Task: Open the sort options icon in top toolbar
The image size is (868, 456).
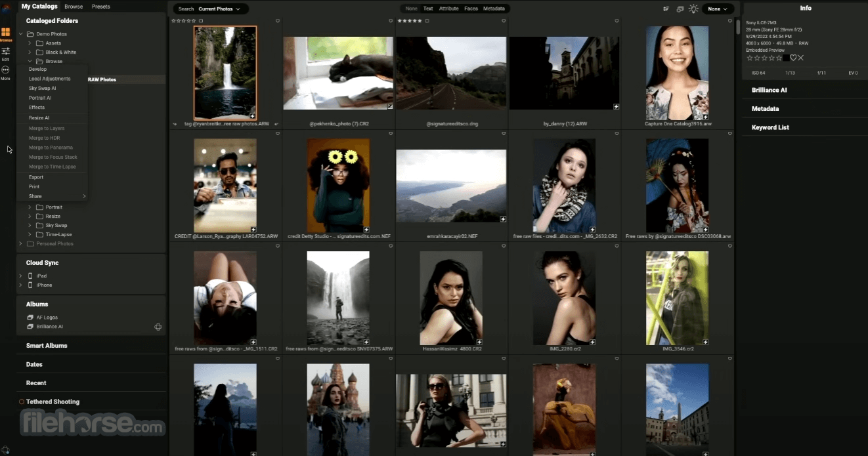Action: tap(666, 9)
